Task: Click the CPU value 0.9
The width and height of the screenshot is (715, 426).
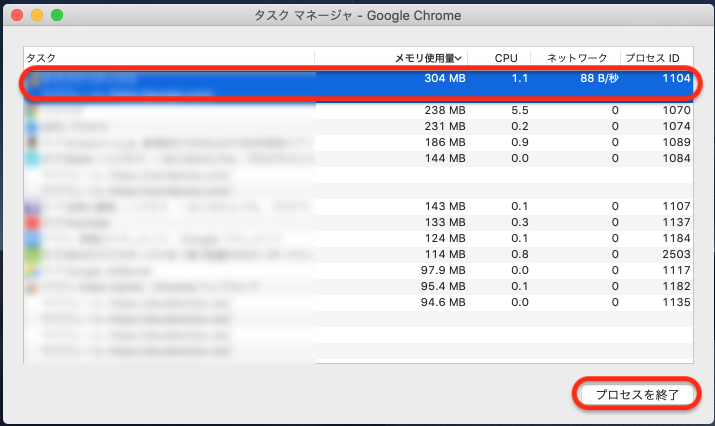Action: click(520, 142)
